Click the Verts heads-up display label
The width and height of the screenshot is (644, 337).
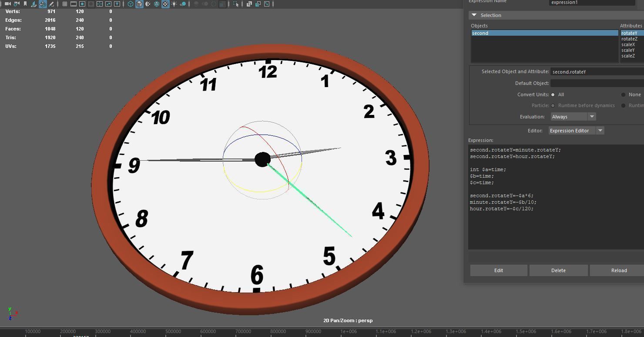[13, 11]
